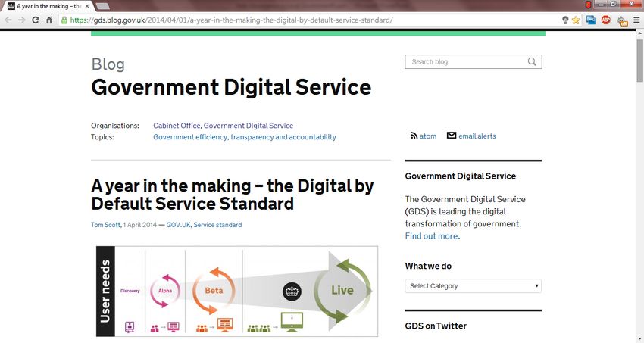Open the atom feed link
644x343 pixels.
tap(428, 136)
